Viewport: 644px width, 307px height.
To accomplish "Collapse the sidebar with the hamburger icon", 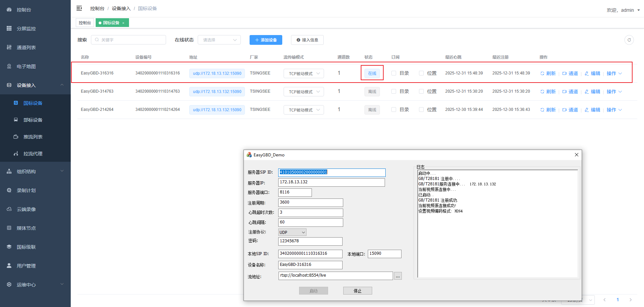I will [79, 8].
